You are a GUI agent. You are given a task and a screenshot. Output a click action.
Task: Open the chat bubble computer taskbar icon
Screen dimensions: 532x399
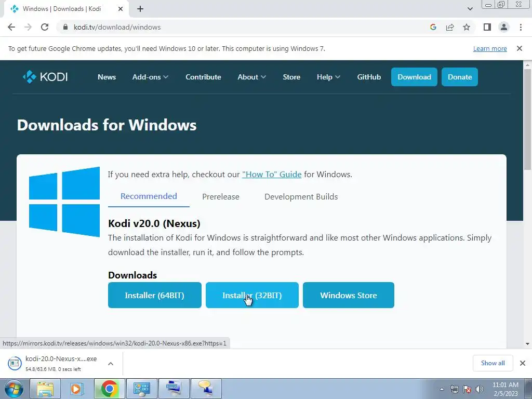(206, 389)
